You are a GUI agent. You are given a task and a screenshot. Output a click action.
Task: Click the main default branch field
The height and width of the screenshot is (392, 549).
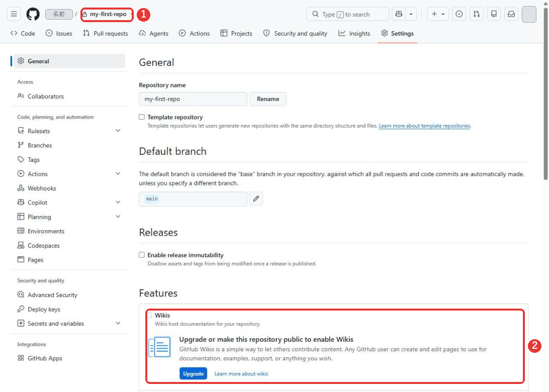pos(193,199)
